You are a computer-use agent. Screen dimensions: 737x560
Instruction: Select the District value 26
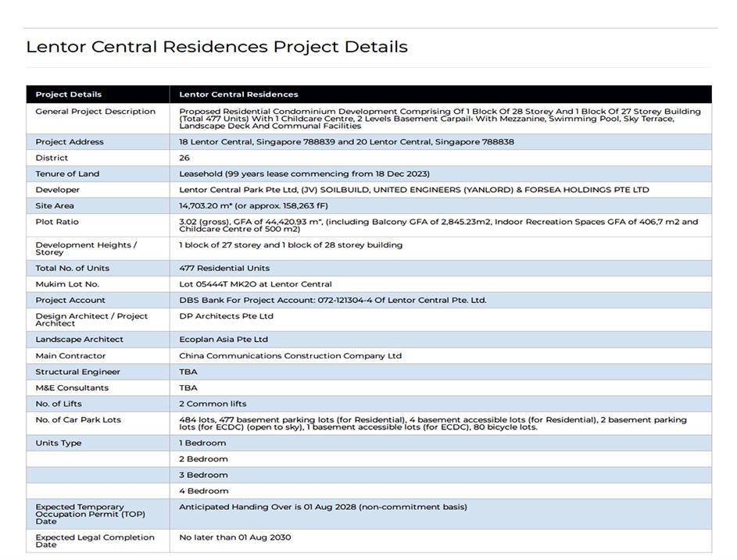point(184,158)
